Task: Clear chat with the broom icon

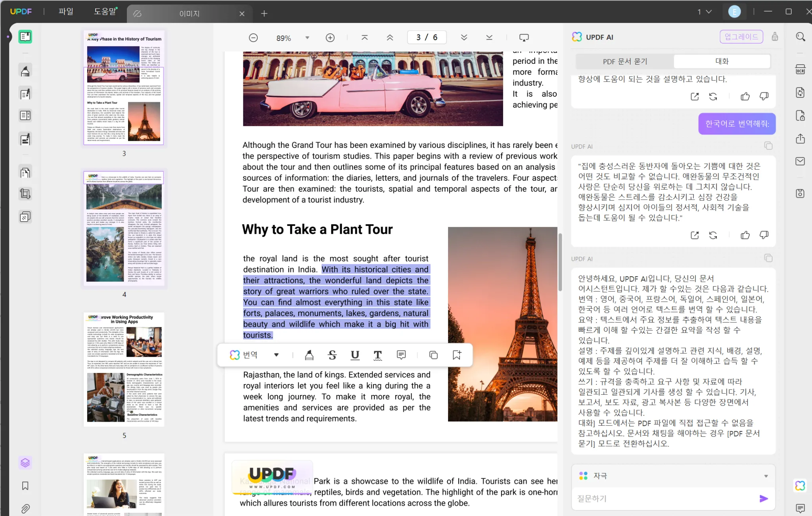Action: [x=775, y=37]
